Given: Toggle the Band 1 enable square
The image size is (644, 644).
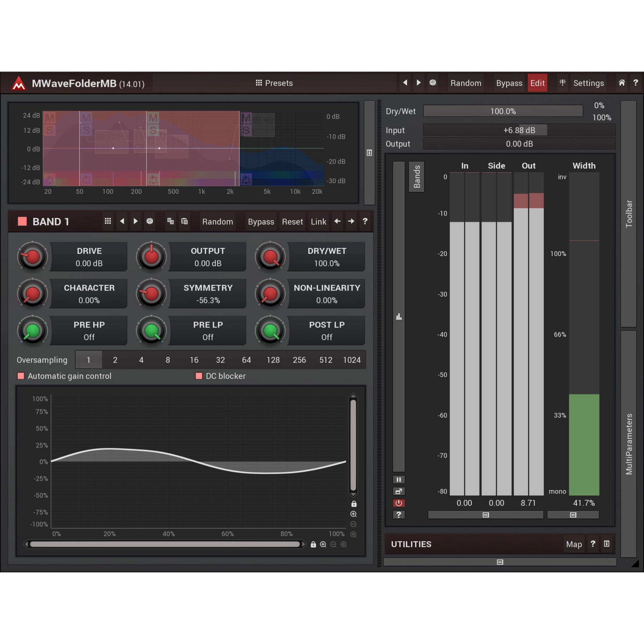Looking at the screenshot, I should [22, 221].
